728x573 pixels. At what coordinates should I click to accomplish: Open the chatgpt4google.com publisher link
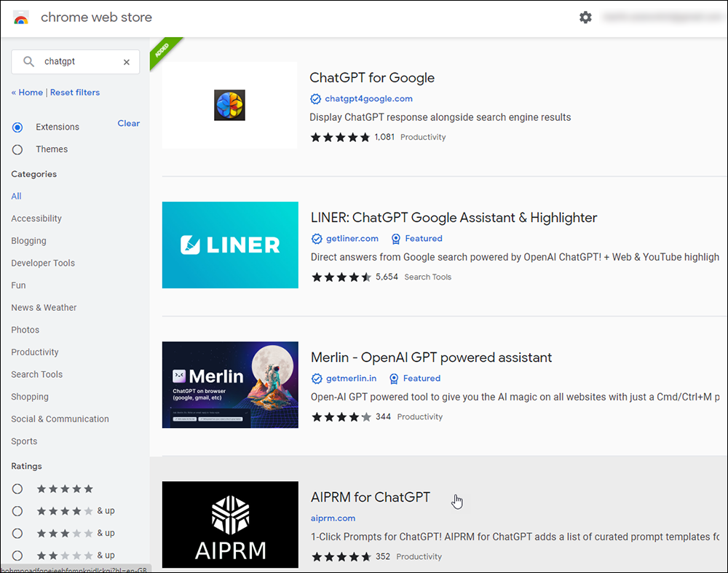click(368, 98)
